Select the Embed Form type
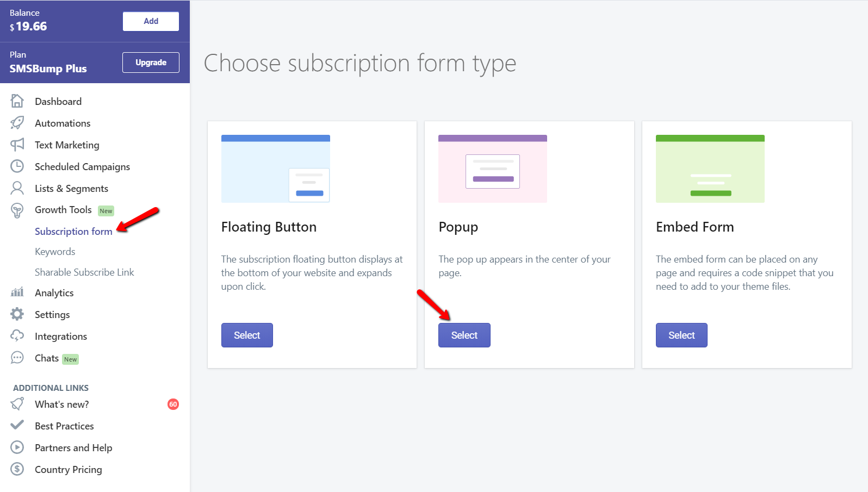Viewport: 868px width, 492px height. click(x=681, y=335)
